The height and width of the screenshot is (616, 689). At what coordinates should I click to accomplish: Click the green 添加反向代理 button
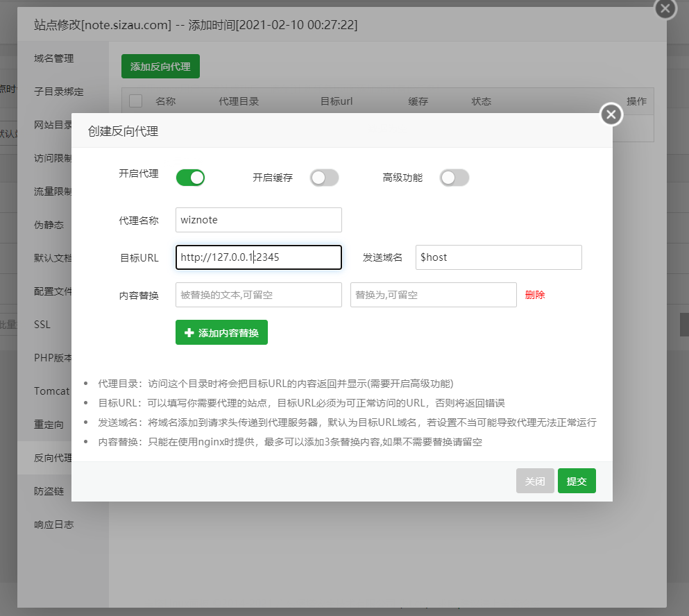[160, 67]
